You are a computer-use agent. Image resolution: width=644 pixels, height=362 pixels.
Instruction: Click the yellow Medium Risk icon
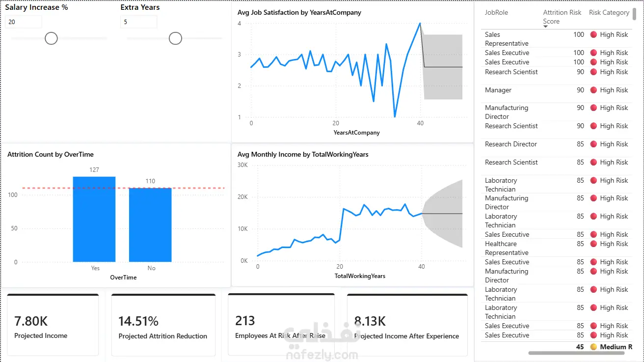pyautogui.click(x=593, y=347)
